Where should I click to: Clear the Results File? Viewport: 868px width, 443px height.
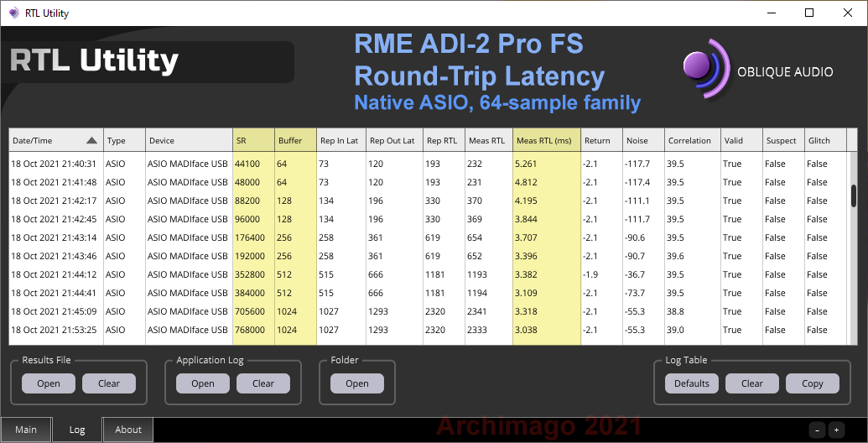(x=109, y=383)
